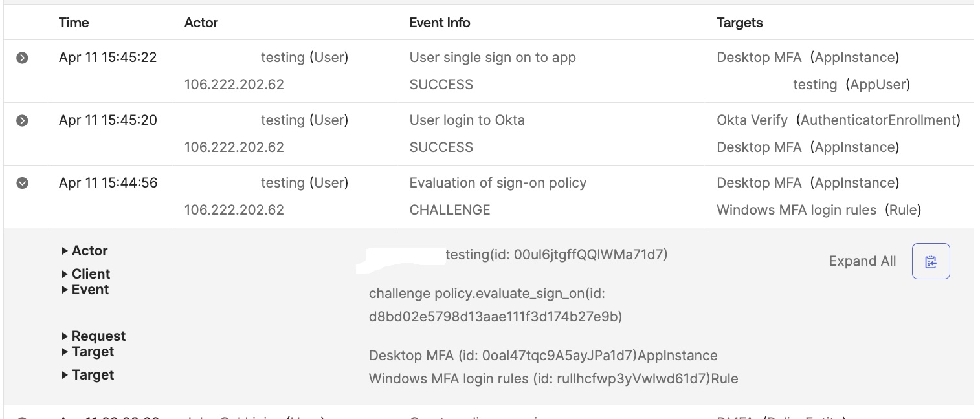Screen dimensions: 980x419
Task: Click the Targets column header
Action: [x=739, y=23]
